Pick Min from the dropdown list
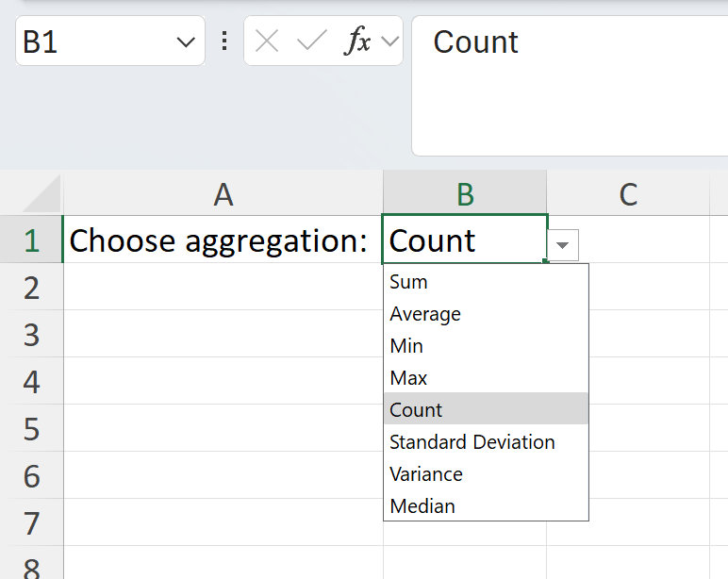 coord(406,346)
